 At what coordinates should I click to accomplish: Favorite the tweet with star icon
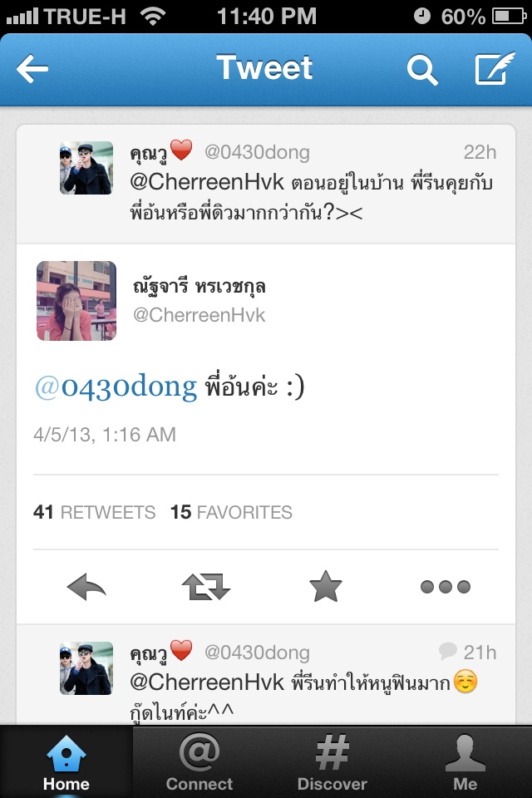pyautogui.click(x=325, y=586)
